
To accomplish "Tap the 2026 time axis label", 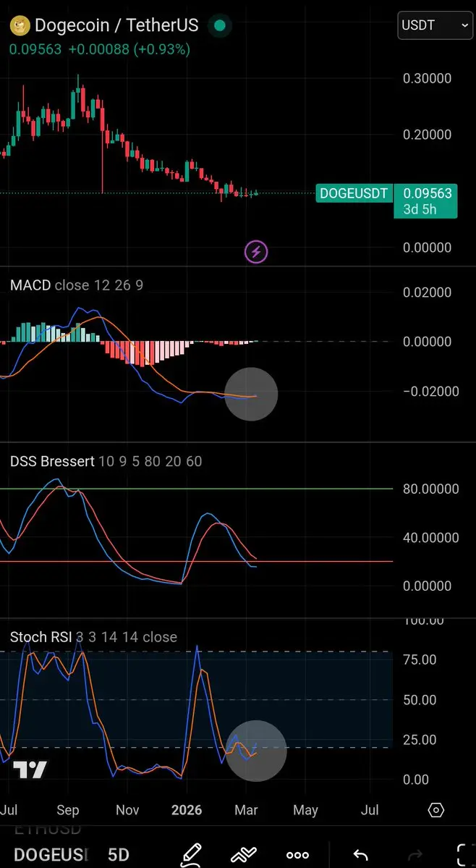I will pyautogui.click(x=187, y=810).
